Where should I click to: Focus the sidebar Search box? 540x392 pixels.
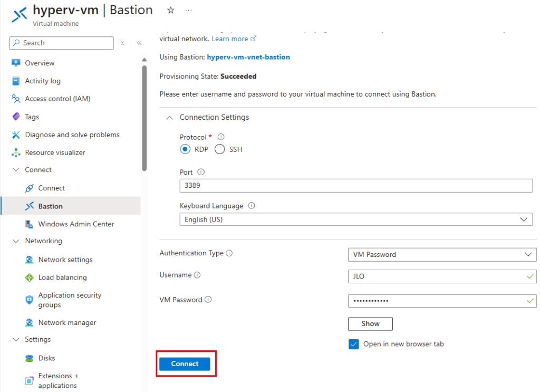point(61,43)
